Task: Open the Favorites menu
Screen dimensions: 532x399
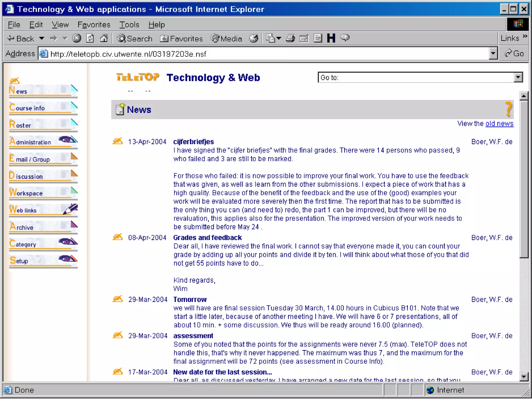Action: coord(94,25)
